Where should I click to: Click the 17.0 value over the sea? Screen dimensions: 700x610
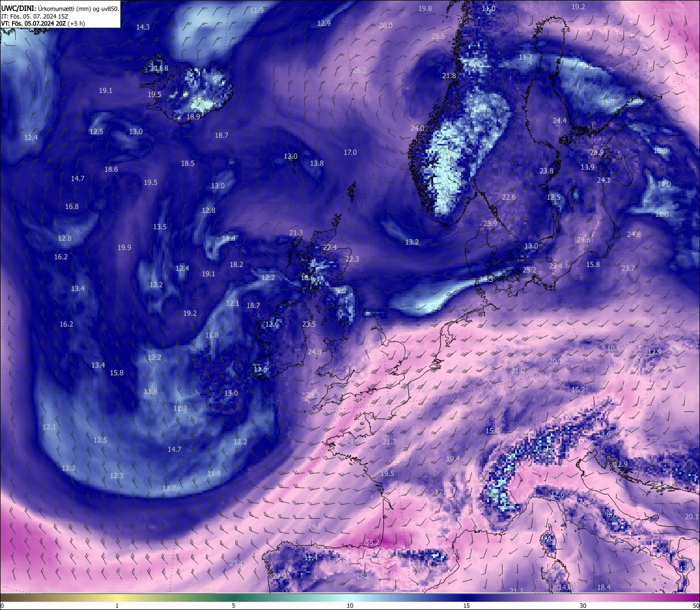pyautogui.click(x=350, y=152)
